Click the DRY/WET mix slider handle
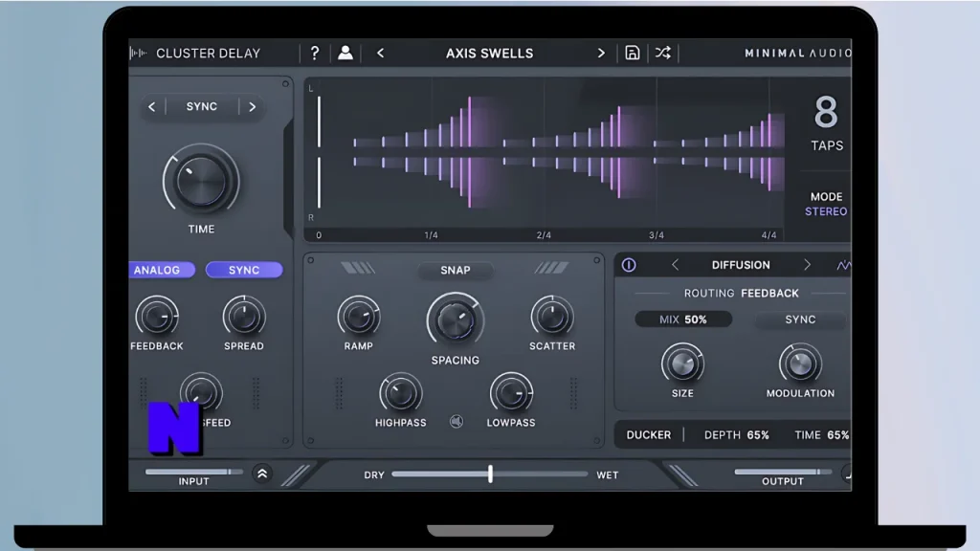The width and height of the screenshot is (980, 551). tap(490, 474)
